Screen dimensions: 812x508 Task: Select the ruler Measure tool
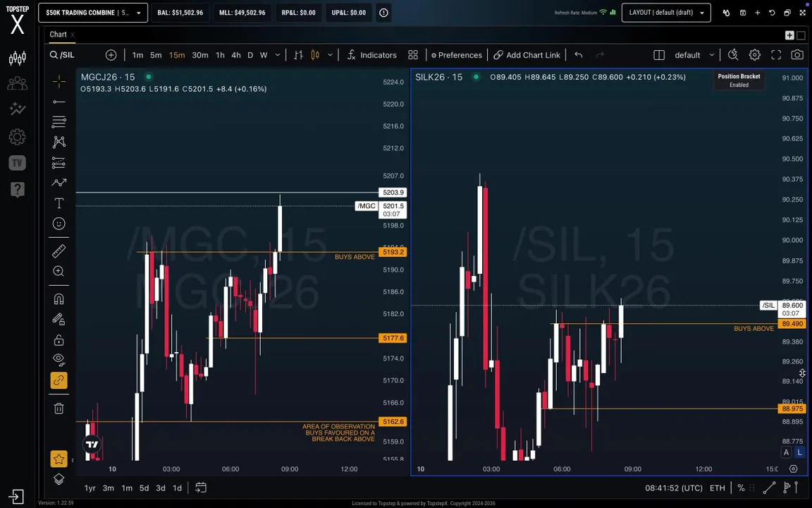pos(59,251)
